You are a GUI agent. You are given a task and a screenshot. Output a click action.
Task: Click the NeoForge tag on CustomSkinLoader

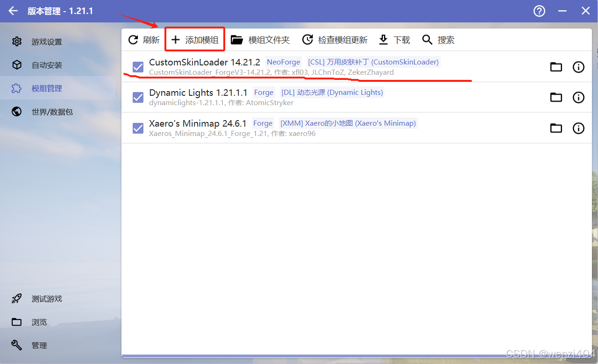click(284, 62)
